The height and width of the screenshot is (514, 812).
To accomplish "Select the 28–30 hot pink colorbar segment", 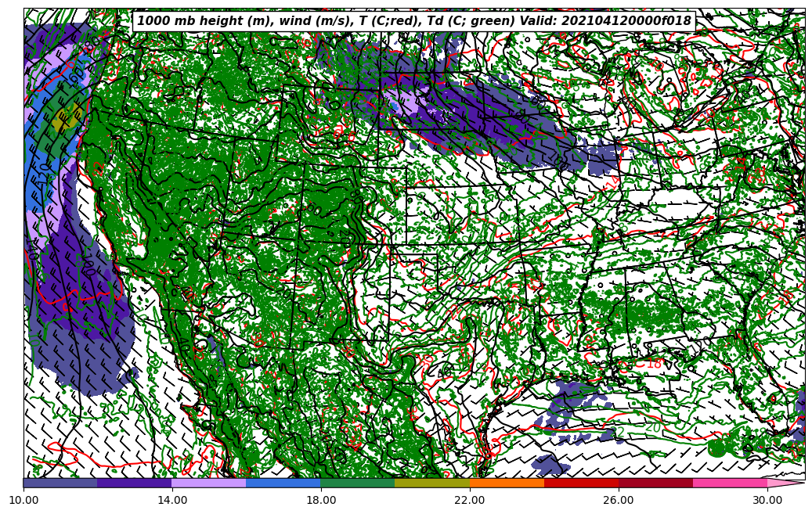I will [731, 483].
